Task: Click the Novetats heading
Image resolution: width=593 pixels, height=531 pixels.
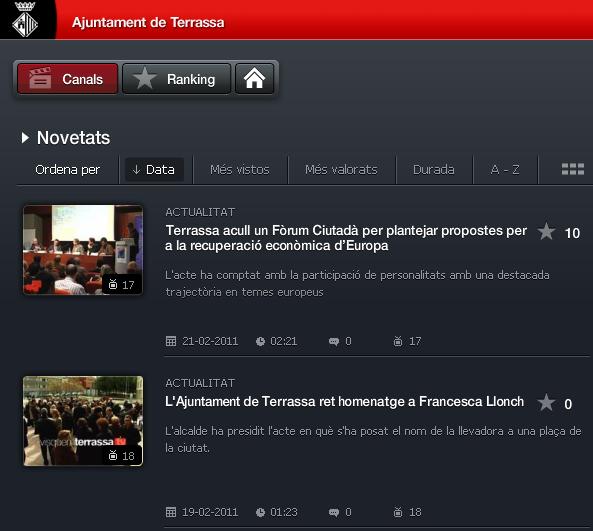Action: tap(73, 138)
